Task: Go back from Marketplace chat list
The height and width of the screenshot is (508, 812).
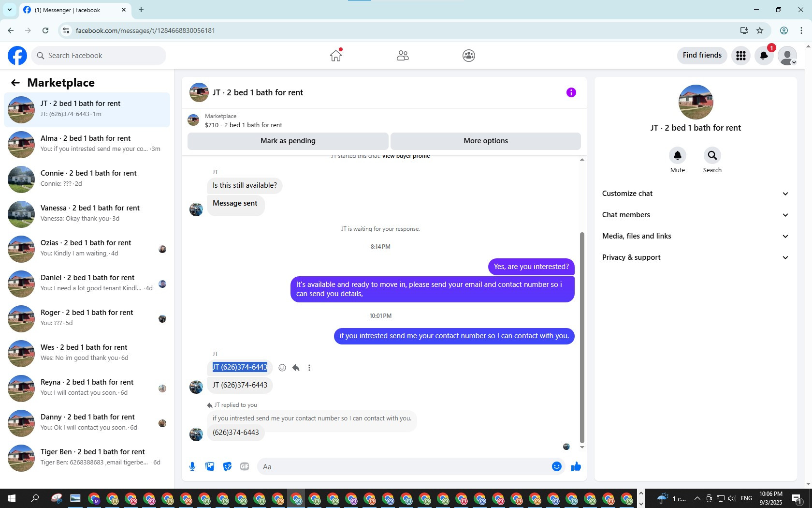Action: coord(15,83)
